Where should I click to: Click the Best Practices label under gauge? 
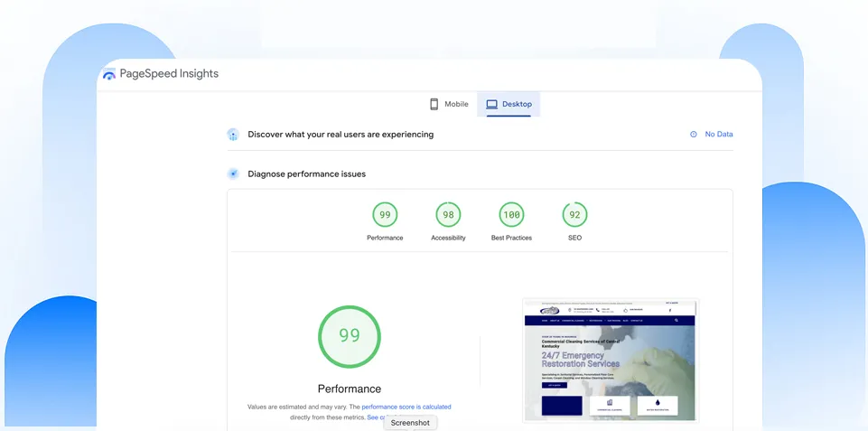(511, 238)
